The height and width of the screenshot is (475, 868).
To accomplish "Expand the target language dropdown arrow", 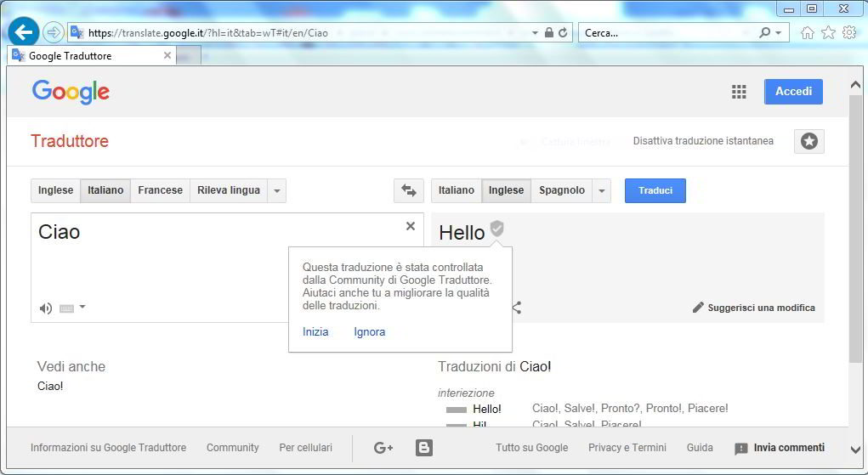I will tap(602, 191).
